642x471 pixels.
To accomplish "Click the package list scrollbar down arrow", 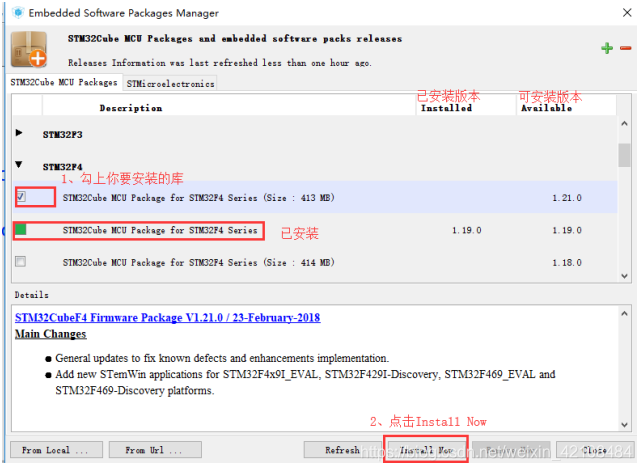I will [x=624, y=276].
